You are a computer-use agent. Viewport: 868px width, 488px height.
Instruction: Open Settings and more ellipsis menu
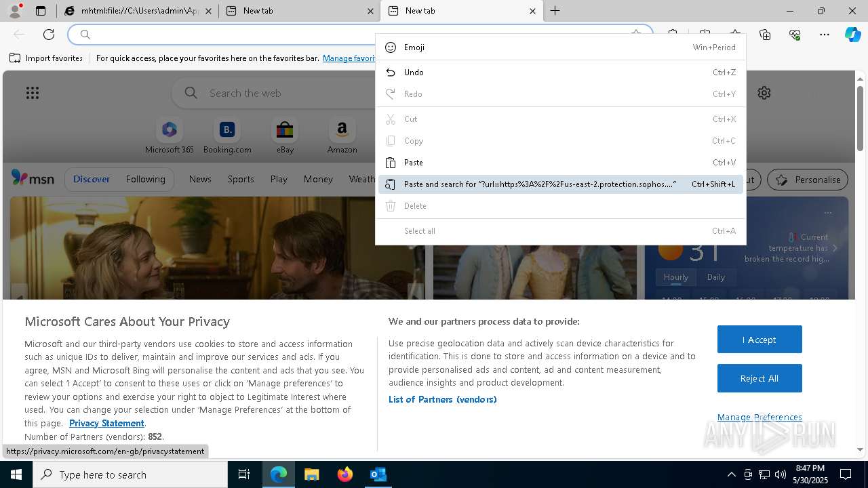coord(825,35)
